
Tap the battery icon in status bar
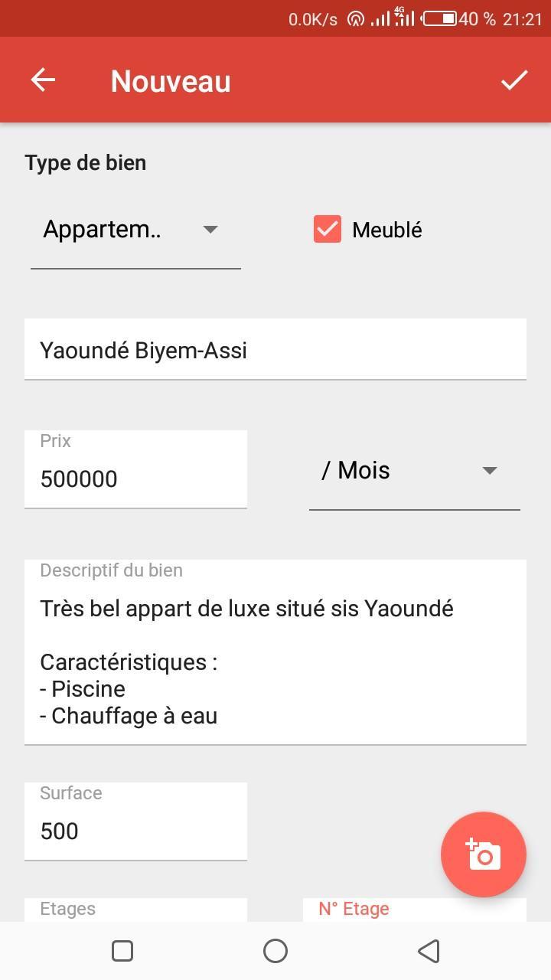(x=440, y=18)
